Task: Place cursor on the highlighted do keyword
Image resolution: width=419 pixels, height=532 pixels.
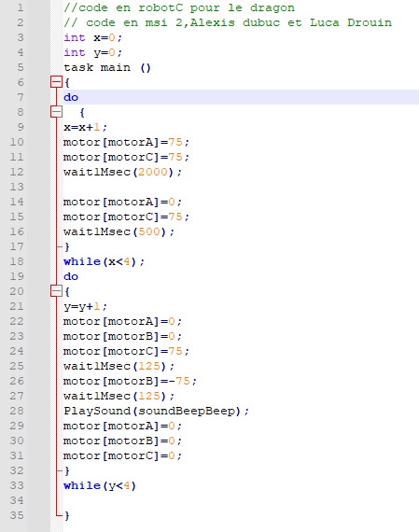Action: [71, 97]
